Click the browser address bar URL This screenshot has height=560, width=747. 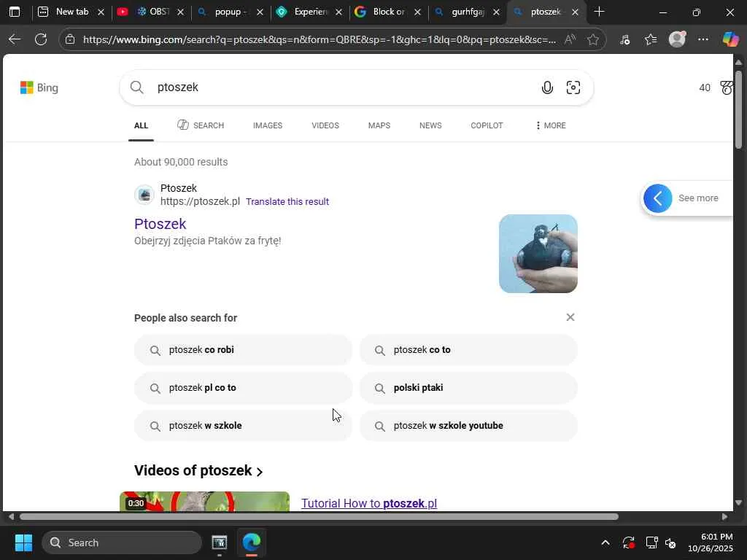point(320,39)
